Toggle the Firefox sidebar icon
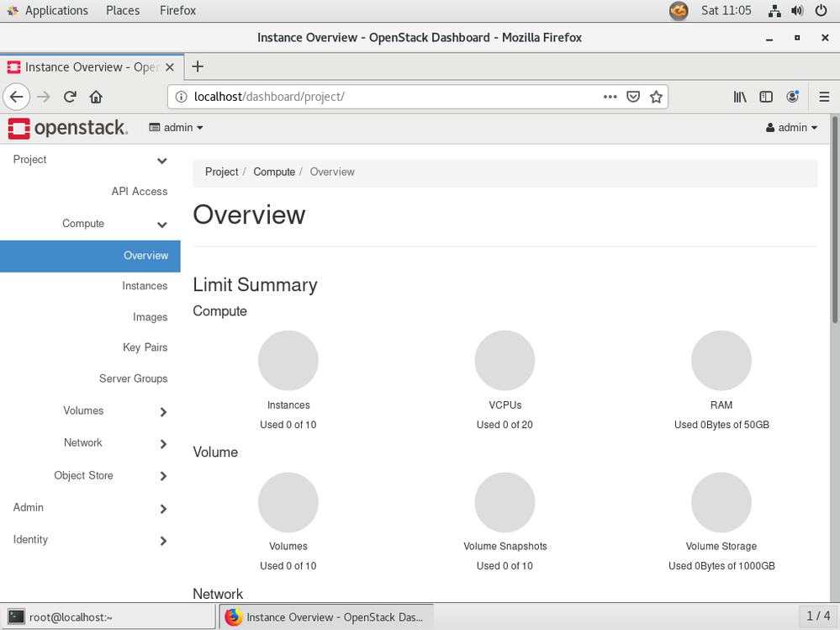This screenshot has height=630, width=840. [766, 97]
